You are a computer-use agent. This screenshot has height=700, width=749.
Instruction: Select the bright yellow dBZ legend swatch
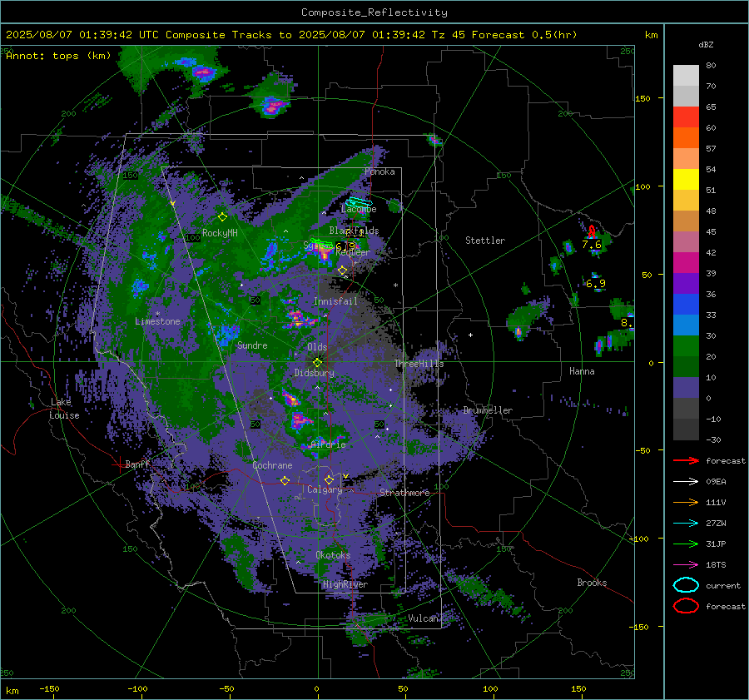(686, 180)
